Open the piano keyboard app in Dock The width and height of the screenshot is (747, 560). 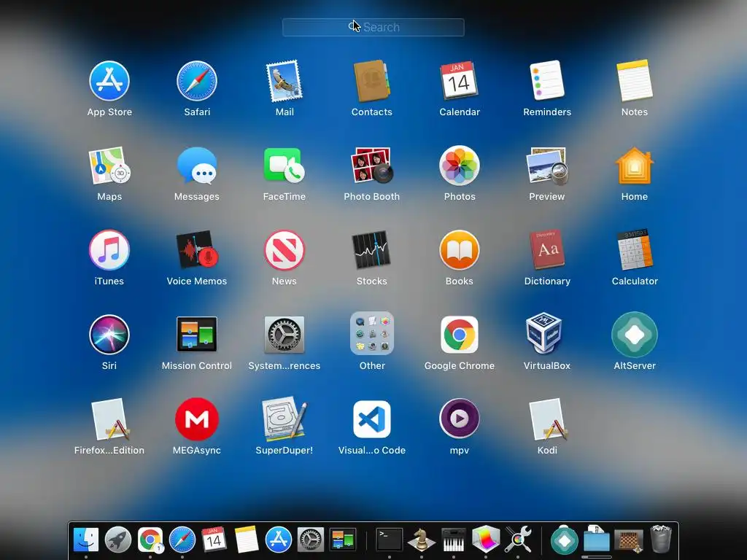454,540
